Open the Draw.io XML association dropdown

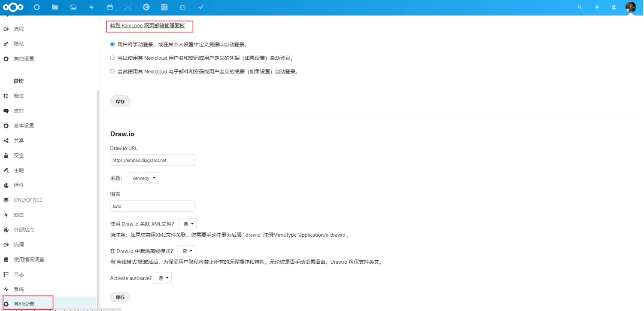[187, 223]
